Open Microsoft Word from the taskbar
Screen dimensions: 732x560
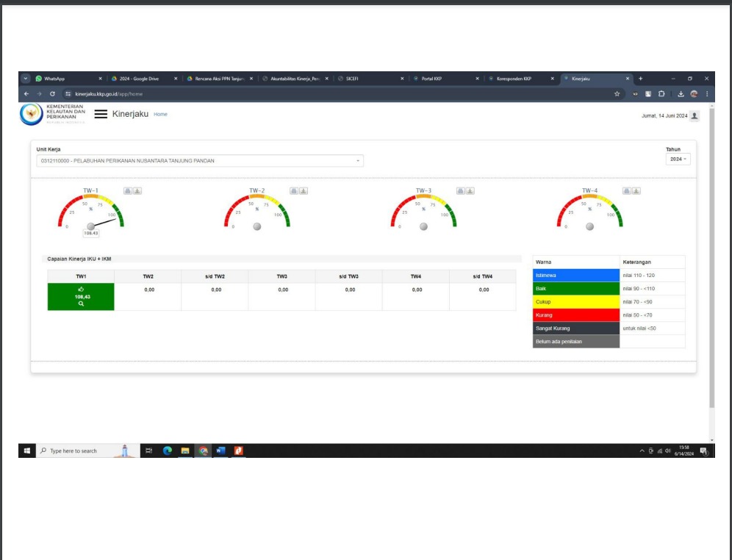click(x=220, y=450)
